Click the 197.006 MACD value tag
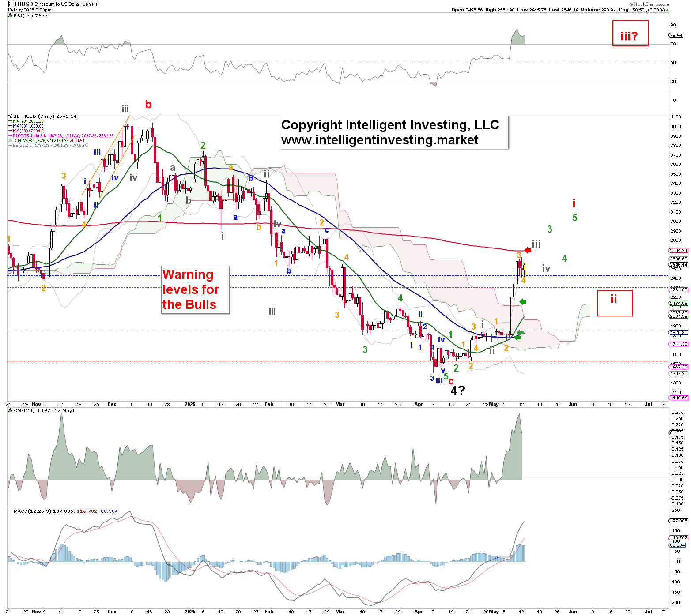The height and width of the screenshot is (616, 691). (x=679, y=521)
